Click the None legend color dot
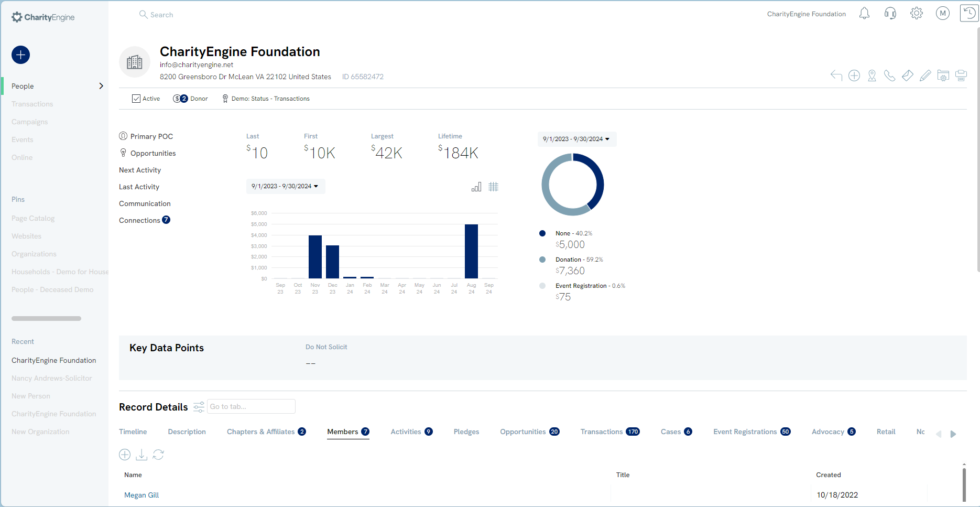980x507 pixels. pyautogui.click(x=542, y=233)
